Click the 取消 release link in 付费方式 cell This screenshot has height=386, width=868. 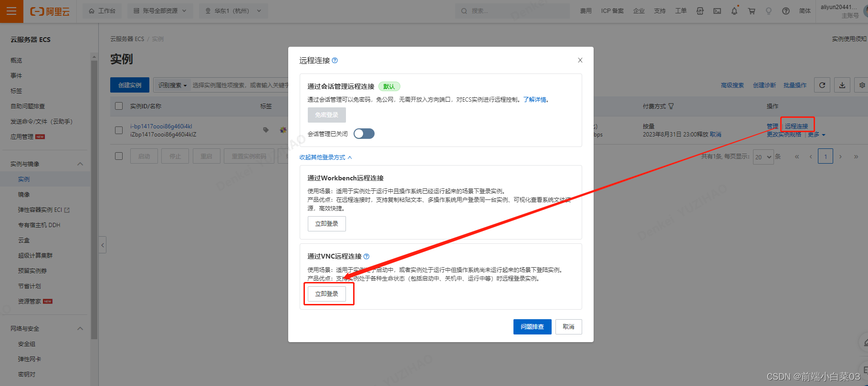(715, 135)
